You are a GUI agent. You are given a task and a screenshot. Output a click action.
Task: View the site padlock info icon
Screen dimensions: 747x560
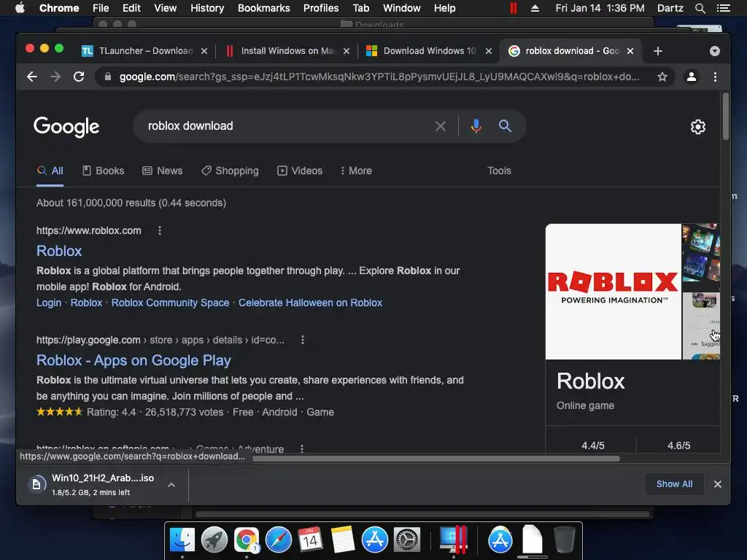(x=108, y=77)
